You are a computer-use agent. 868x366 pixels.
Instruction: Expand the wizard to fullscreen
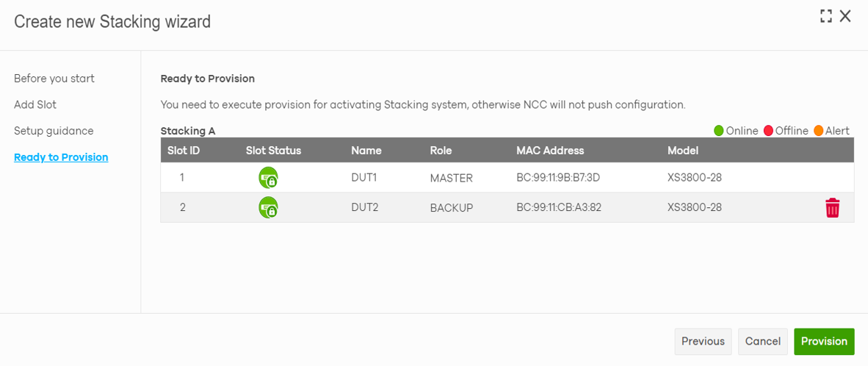point(826,17)
